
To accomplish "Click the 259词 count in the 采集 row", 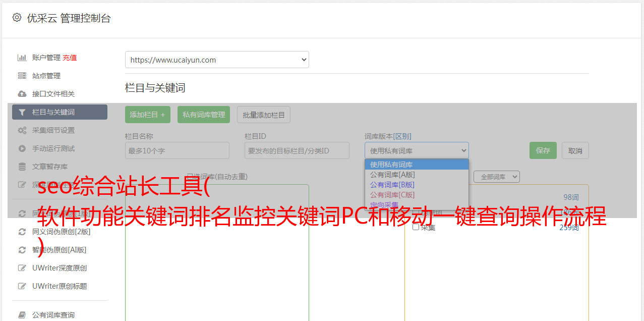I will [569, 228].
